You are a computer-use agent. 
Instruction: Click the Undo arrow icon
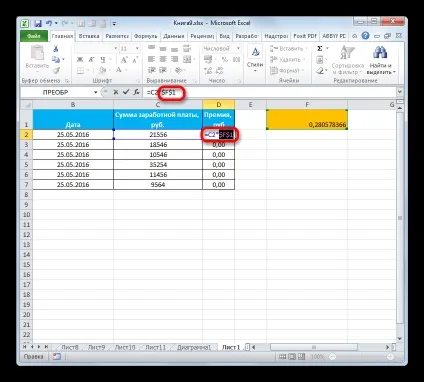[x=49, y=23]
